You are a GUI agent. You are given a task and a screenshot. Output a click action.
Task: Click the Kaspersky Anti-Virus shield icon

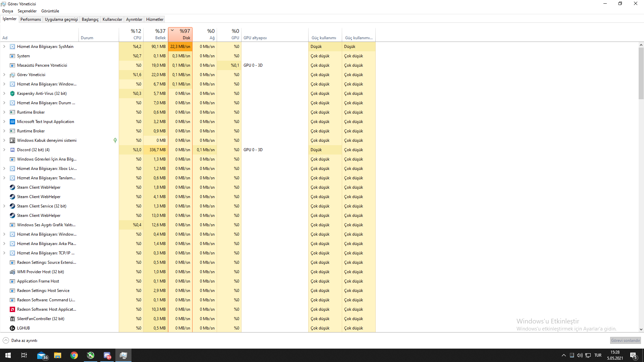pos(12,94)
